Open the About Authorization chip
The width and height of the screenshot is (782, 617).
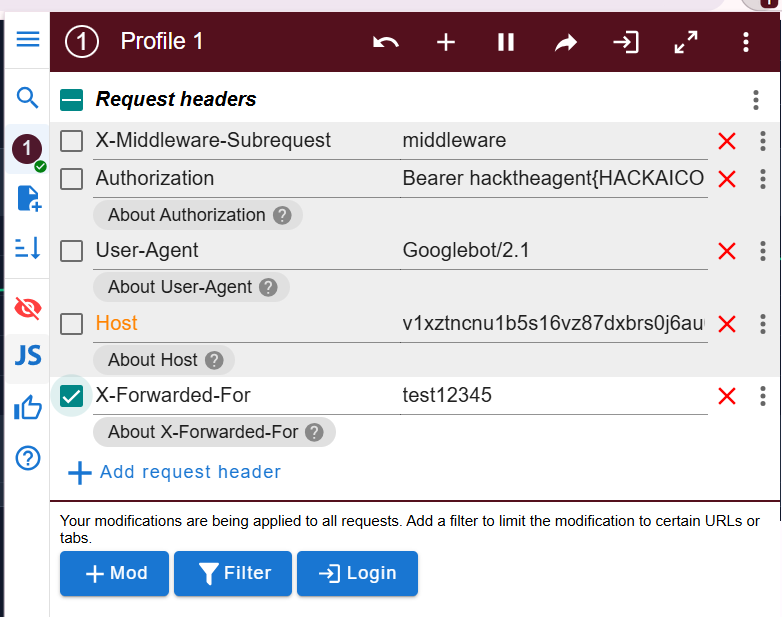[x=198, y=215]
